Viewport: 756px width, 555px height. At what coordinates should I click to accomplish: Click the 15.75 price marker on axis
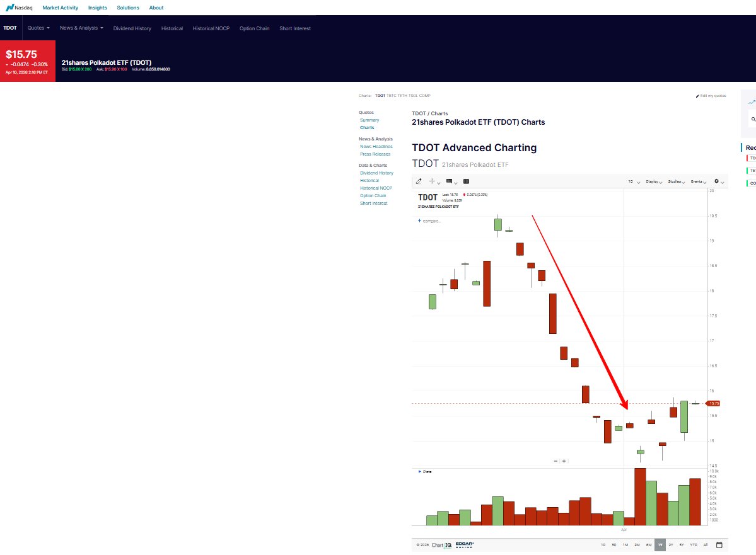(713, 403)
